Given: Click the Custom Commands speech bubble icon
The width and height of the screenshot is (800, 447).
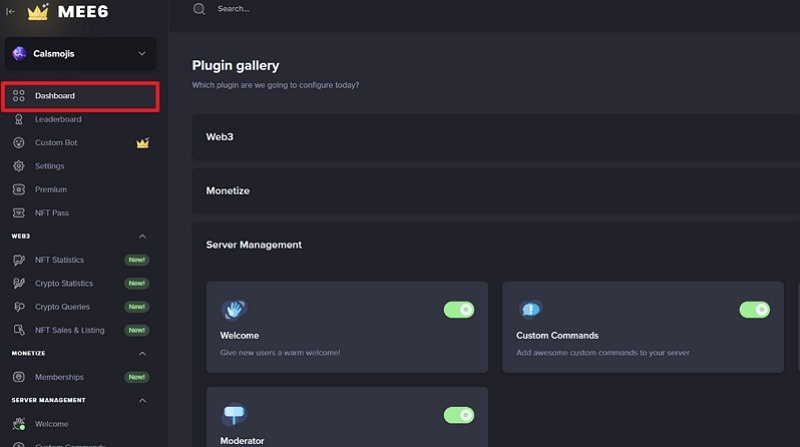Looking at the screenshot, I should coord(530,309).
